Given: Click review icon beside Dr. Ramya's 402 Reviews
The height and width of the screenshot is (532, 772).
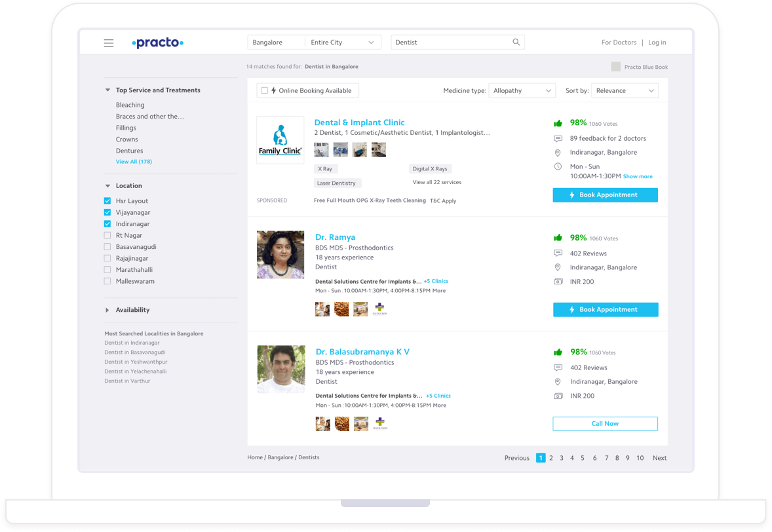Looking at the screenshot, I should click(558, 254).
